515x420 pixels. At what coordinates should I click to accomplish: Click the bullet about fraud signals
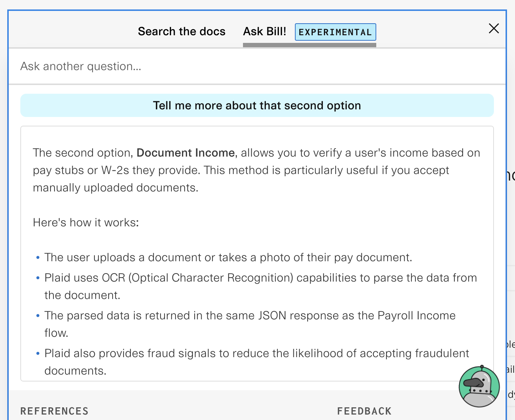(x=256, y=353)
